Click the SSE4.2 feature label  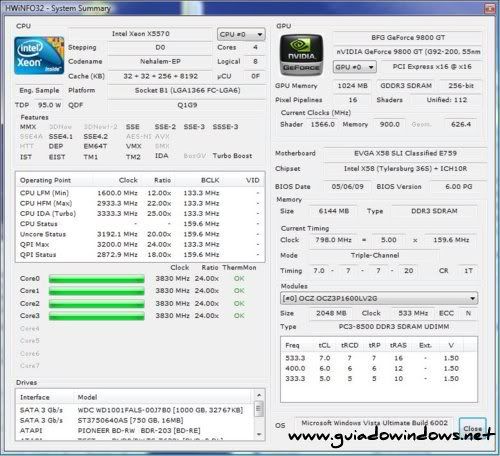pyautogui.click(x=96, y=137)
